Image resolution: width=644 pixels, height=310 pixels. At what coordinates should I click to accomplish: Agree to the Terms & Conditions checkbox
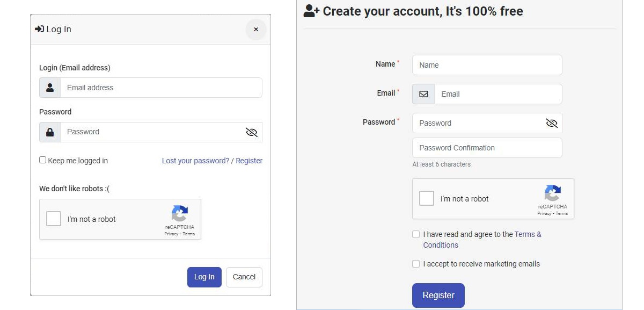pos(416,234)
